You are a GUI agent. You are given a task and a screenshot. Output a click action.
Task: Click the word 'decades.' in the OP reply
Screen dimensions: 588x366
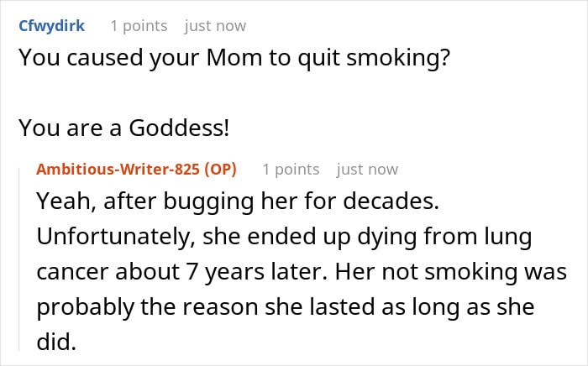391,201
